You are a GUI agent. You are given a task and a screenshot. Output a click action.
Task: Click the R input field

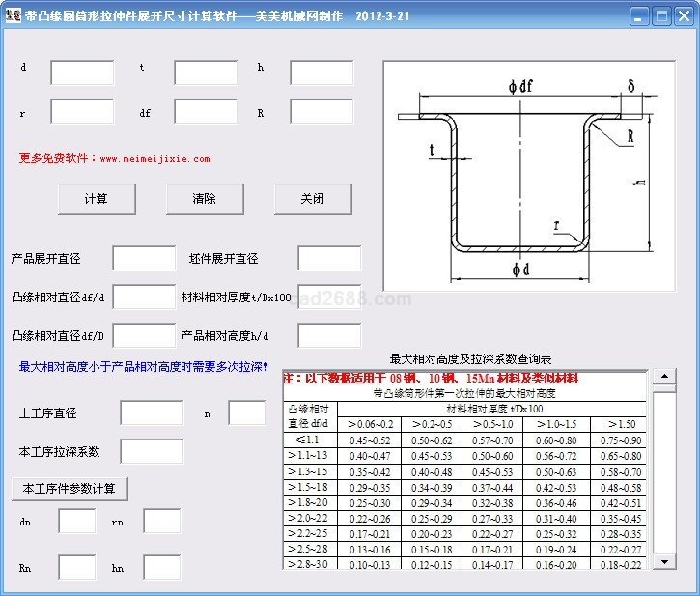pos(322,112)
